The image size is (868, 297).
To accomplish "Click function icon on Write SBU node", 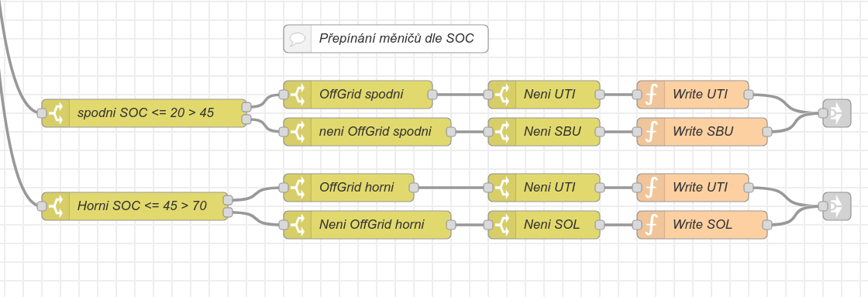I will (651, 132).
